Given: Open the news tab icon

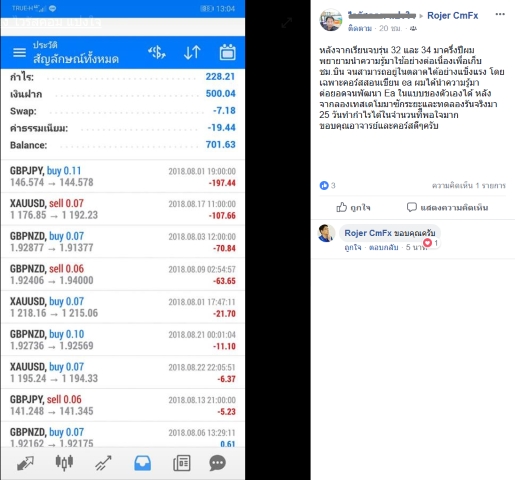Looking at the screenshot, I should pyautogui.click(x=182, y=463).
